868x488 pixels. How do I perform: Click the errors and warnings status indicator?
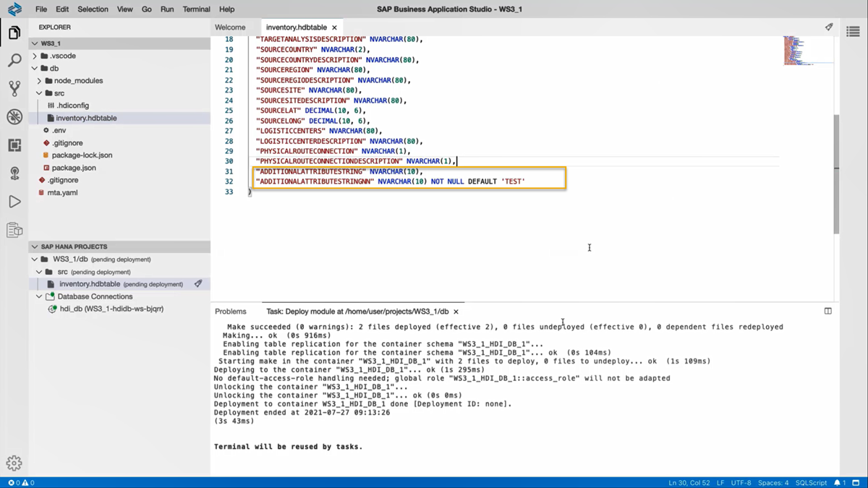click(x=21, y=482)
